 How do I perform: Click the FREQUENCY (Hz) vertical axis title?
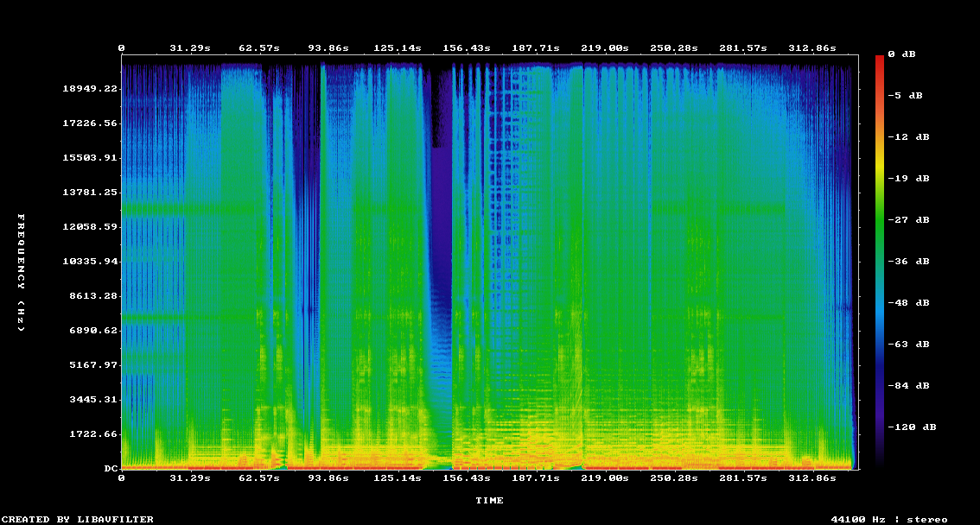(22, 272)
